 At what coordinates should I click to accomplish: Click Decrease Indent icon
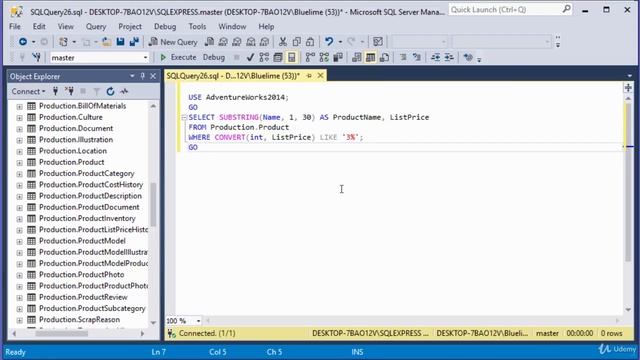(x=435, y=58)
